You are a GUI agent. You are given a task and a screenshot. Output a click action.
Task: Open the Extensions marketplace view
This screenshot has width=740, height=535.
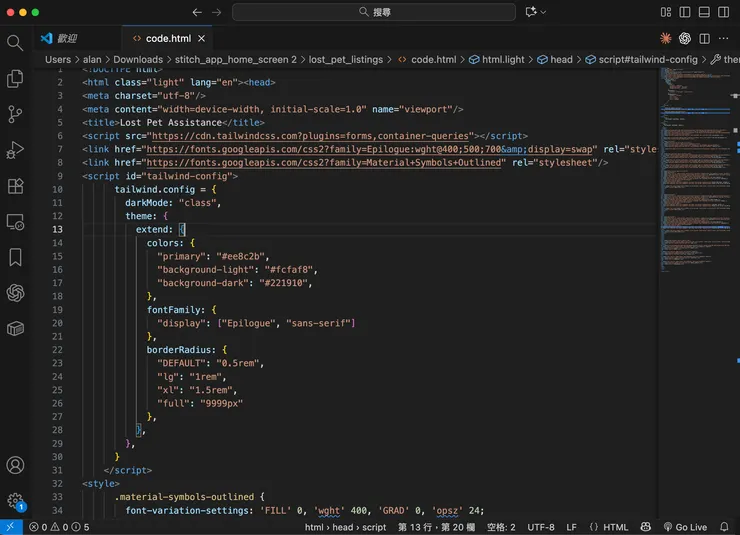(x=15, y=186)
